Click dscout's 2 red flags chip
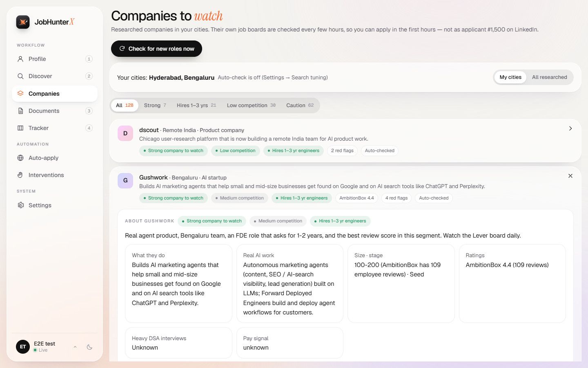The width and height of the screenshot is (588, 368). tap(342, 151)
